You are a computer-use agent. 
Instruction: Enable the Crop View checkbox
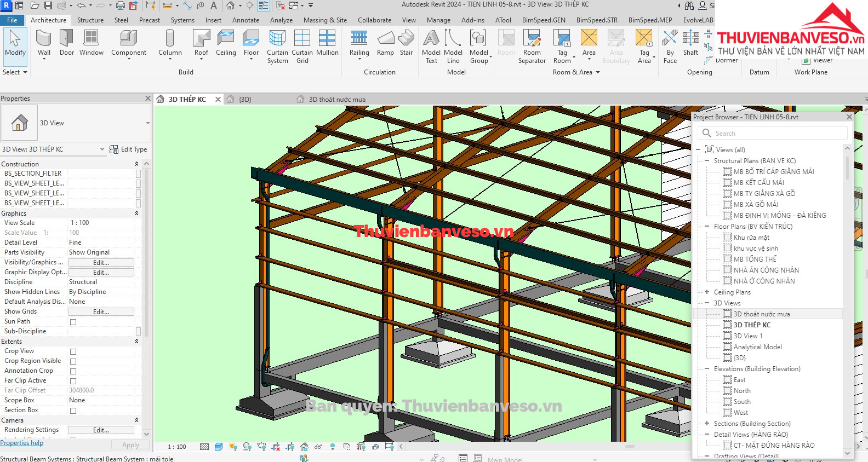click(73, 351)
